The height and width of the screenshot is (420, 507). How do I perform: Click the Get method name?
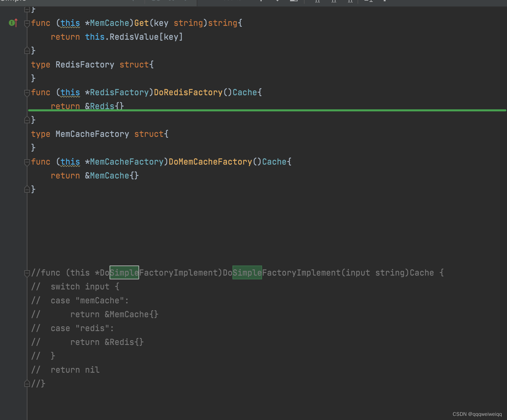click(142, 23)
